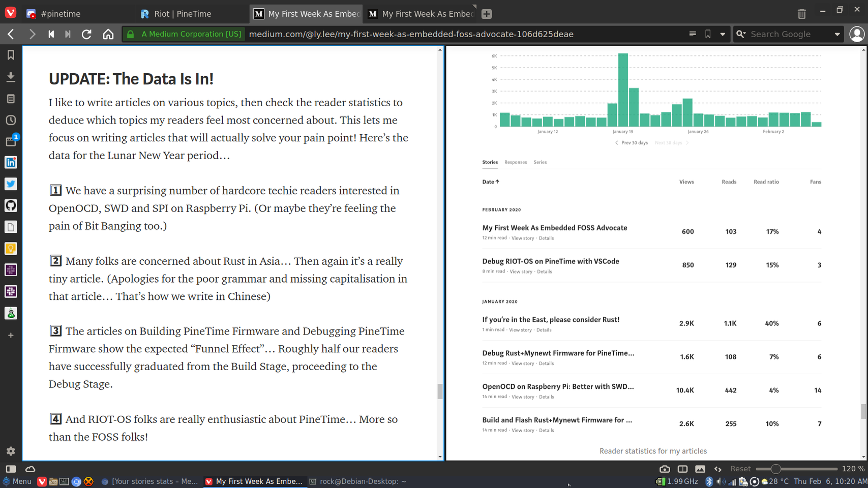The width and height of the screenshot is (868, 488).
Task: Capture page with camera icon
Action: (664, 469)
